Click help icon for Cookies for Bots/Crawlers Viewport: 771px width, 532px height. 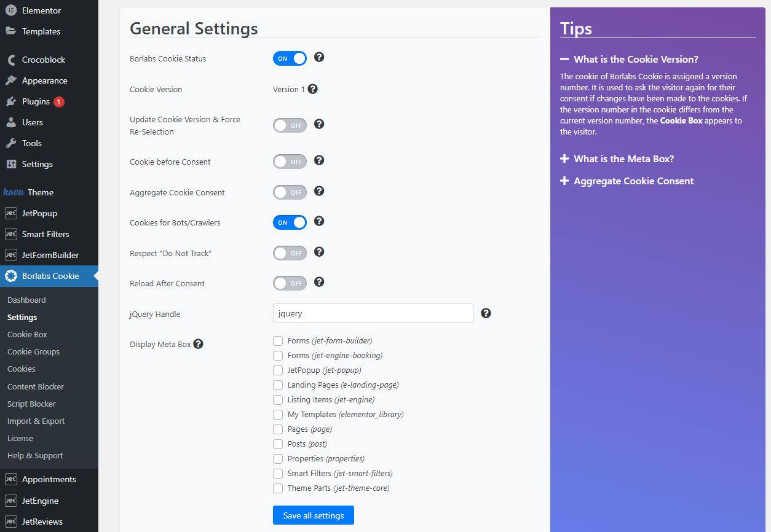coord(319,221)
